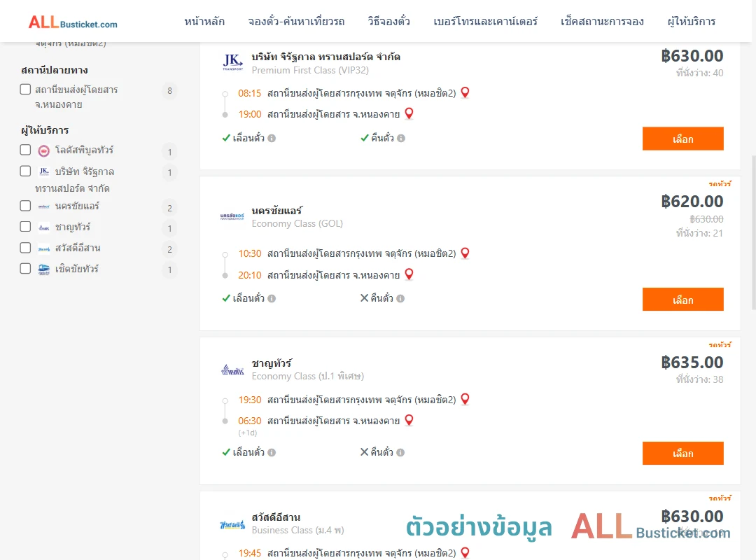Open the วิธีจองตั๋ว menu item
This screenshot has height=560, width=756.
pyautogui.click(x=389, y=21)
